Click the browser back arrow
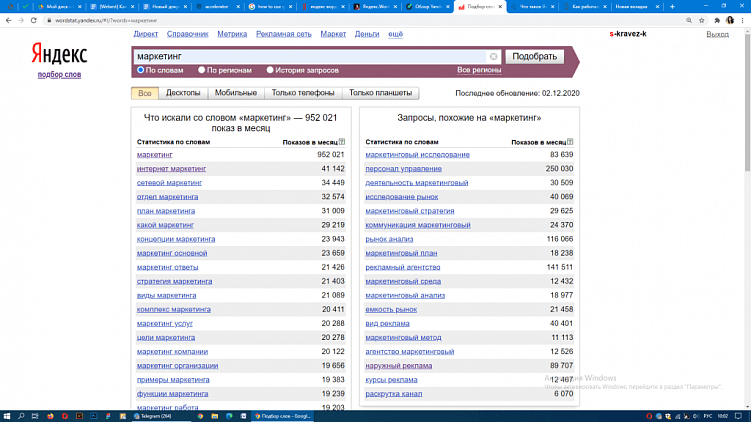Viewport: 751px width, 422px height. click(8, 20)
